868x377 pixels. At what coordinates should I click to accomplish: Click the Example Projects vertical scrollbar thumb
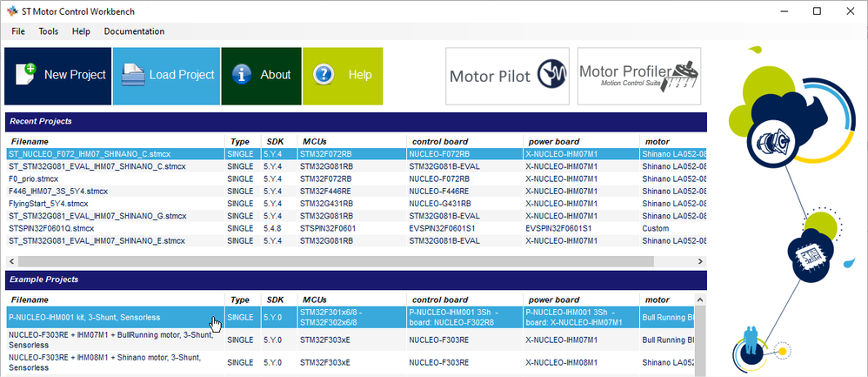(701, 341)
